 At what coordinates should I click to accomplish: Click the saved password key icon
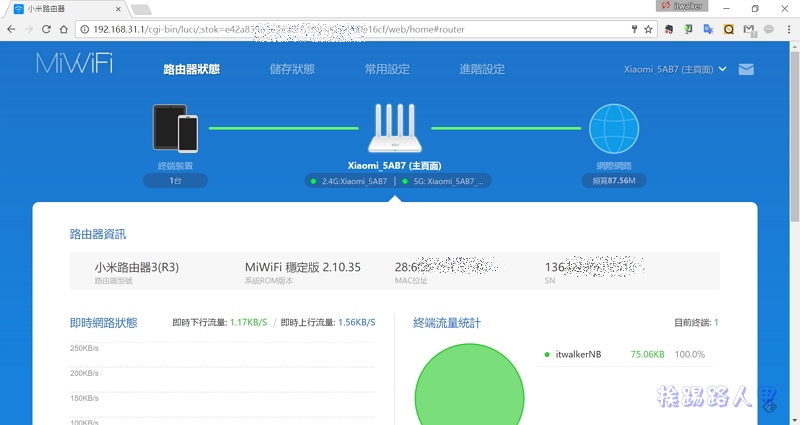tap(634, 29)
